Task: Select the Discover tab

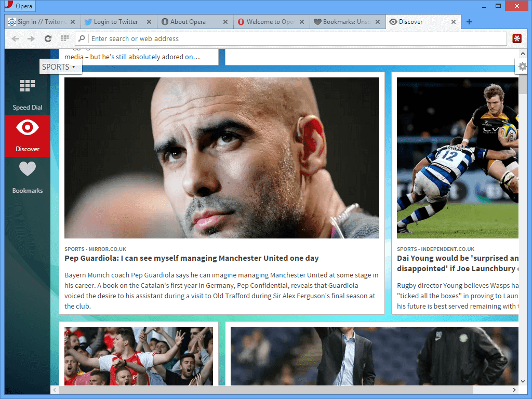Action: coord(423,22)
